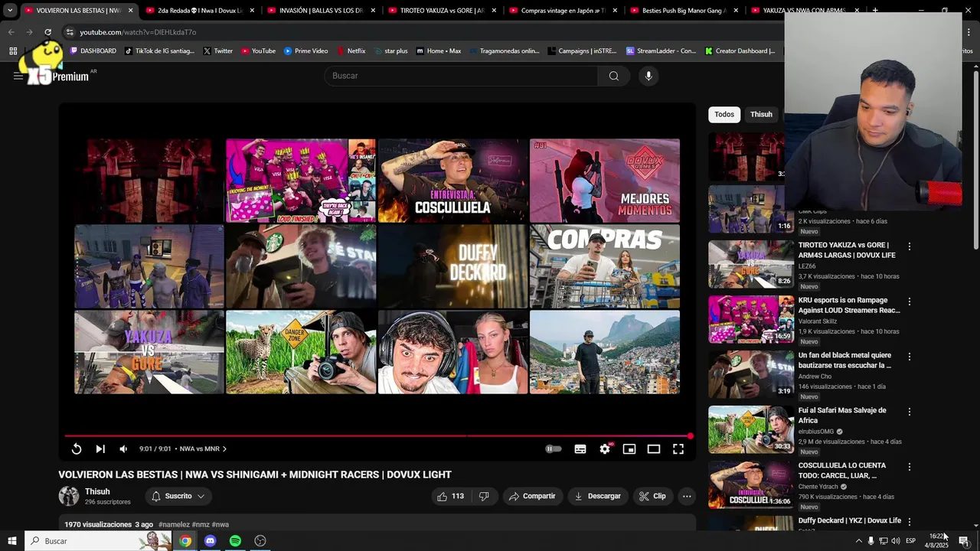
Task: Click the video progress bar
Action: [x=377, y=436]
